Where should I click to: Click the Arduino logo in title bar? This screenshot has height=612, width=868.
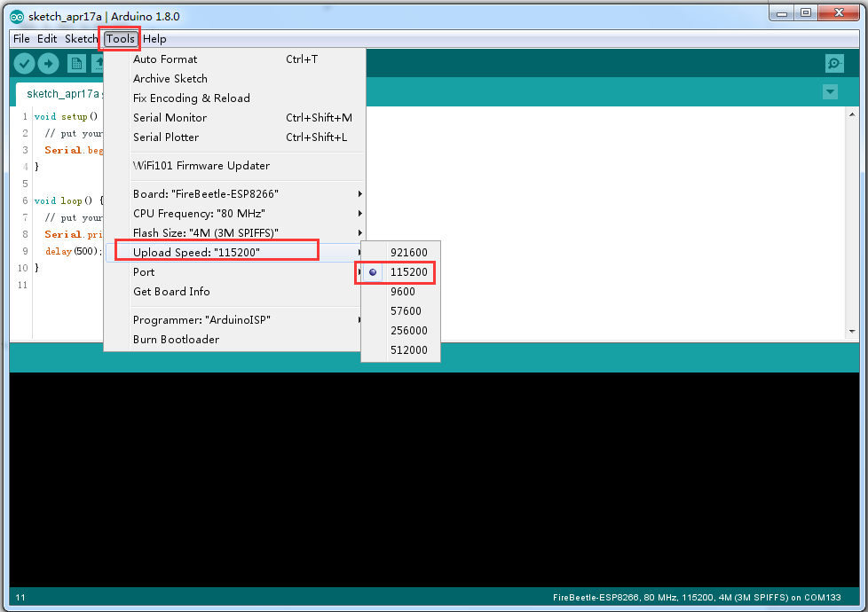(x=17, y=13)
